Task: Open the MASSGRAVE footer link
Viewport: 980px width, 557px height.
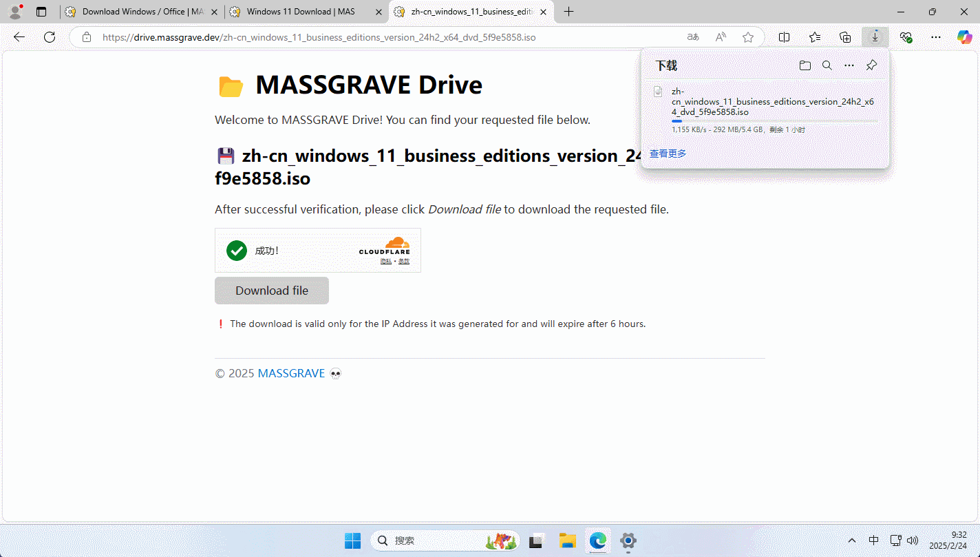Action: [x=291, y=373]
